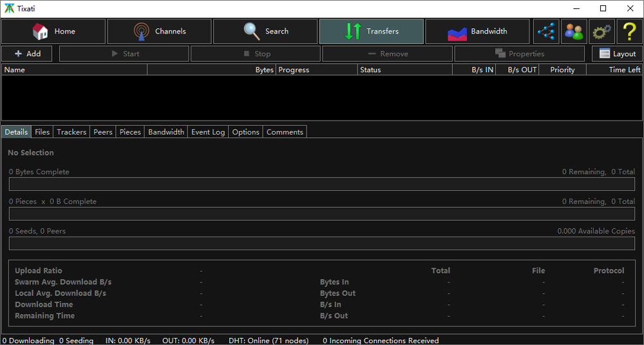
Task: Minimize the Tixati window
Action: [576, 8]
